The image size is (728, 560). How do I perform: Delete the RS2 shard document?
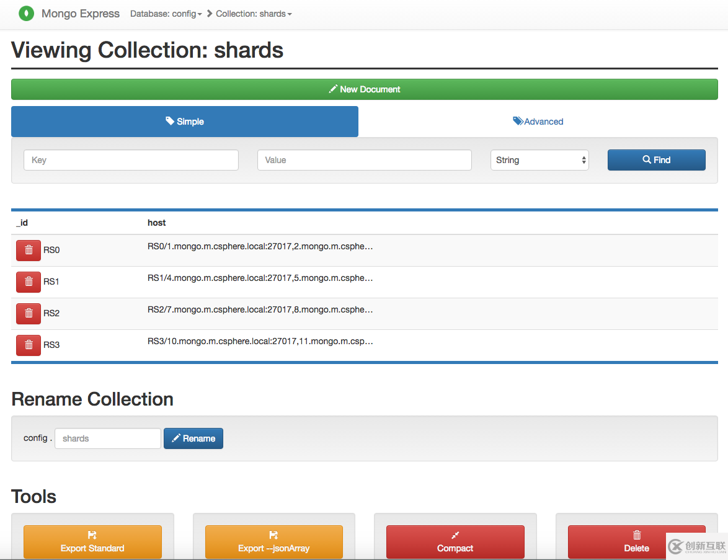click(x=29, y=313)
